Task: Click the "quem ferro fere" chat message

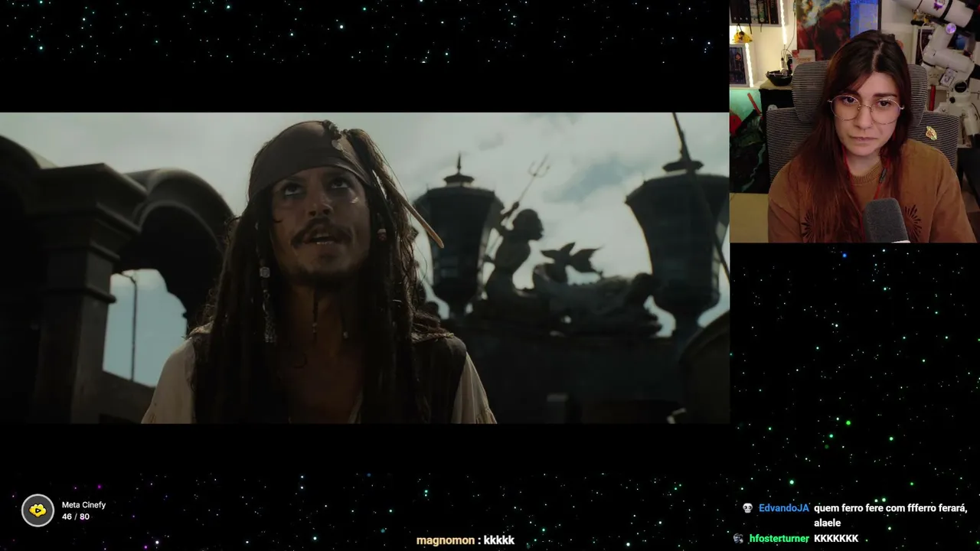Action: (x=890, y=516)
